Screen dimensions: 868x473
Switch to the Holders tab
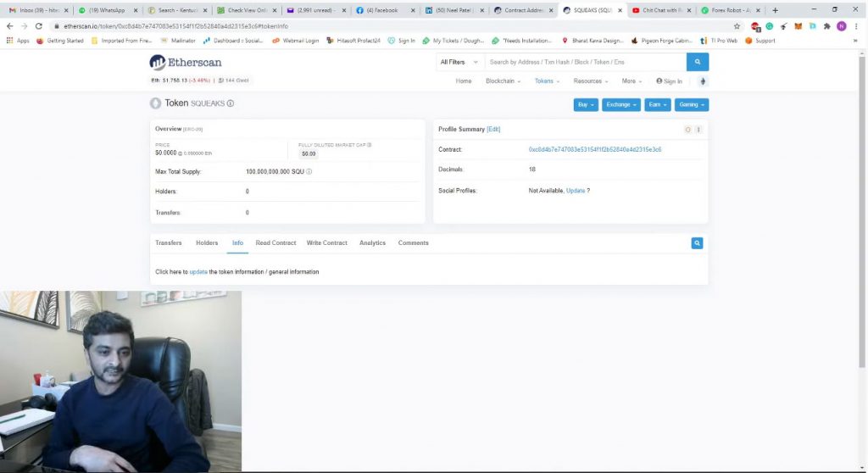[x=207, y=243]
